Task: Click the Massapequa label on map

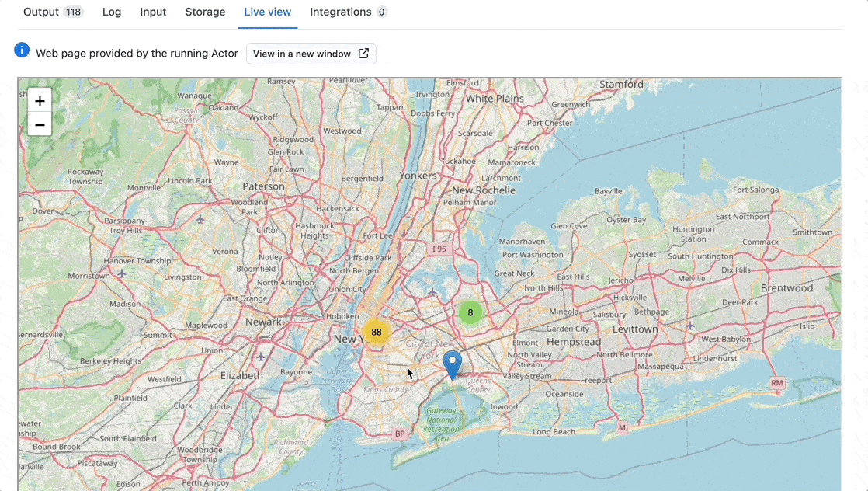Action: pos(661,367)
